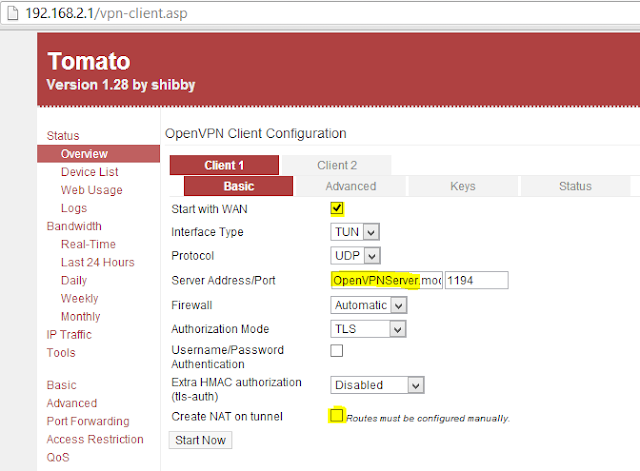The height and width of the screenshot is (471, 640).
Task: Click 'Routes must be configured manually' note
Action: click(428, 418)
